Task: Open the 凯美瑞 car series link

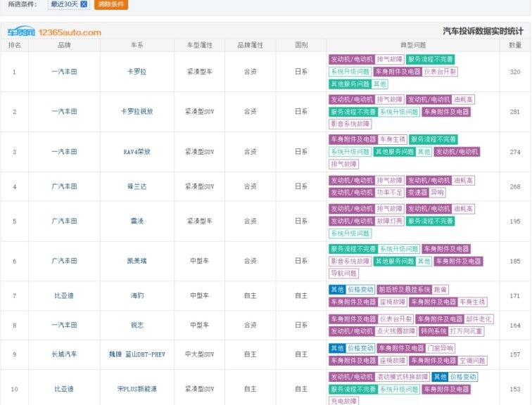Action: coord(137,261)
